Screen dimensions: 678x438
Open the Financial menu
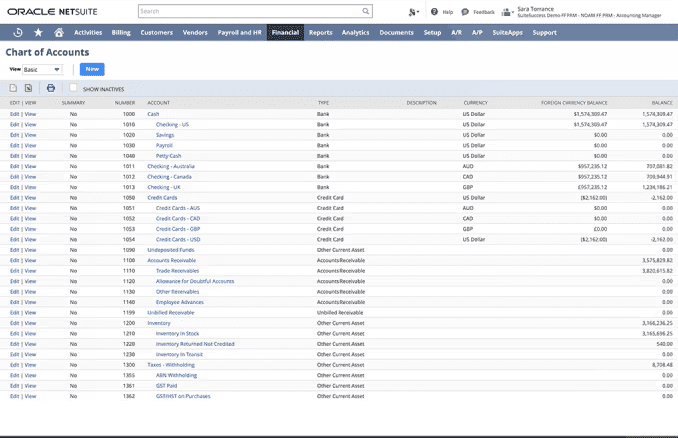pyautogui.click(x=285, y=32)
